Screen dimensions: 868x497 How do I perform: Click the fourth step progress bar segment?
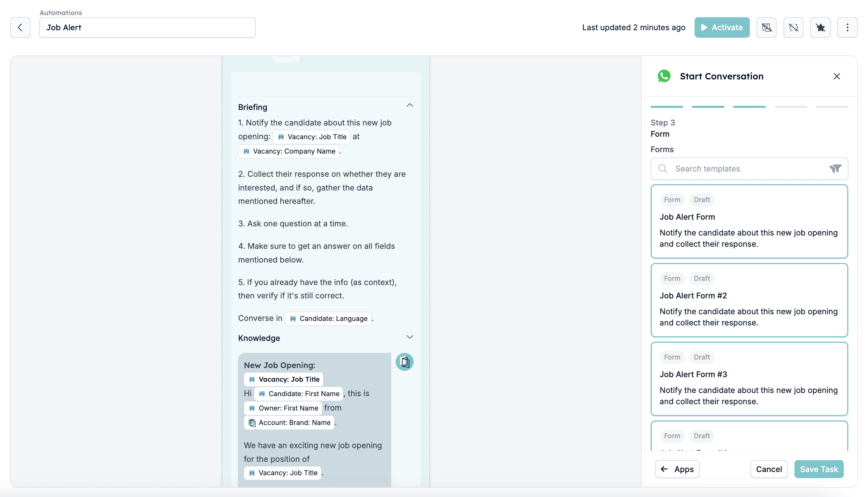[x=791, y=107]
